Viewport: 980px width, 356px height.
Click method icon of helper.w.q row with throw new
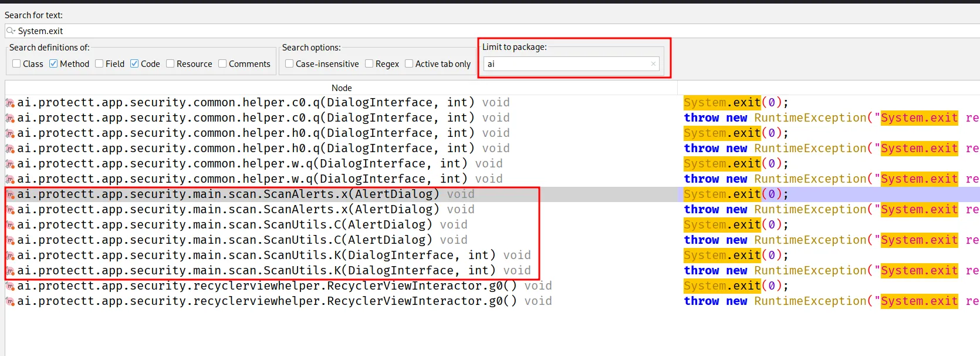(10, 179)
